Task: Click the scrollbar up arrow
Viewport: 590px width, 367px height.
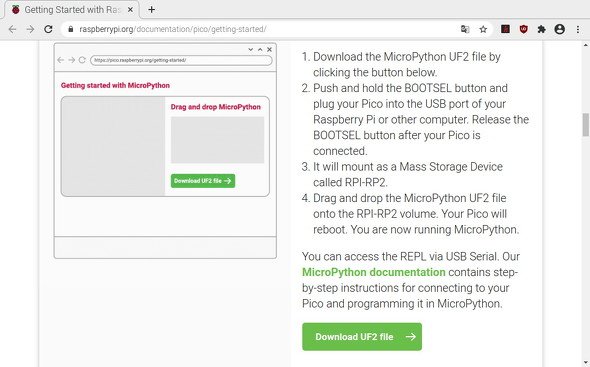Action: 585,44
